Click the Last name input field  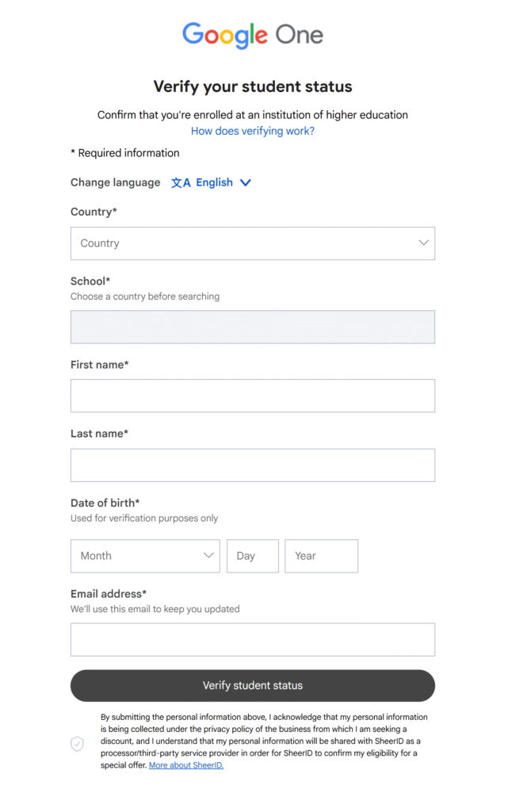[x=252, y=465]
